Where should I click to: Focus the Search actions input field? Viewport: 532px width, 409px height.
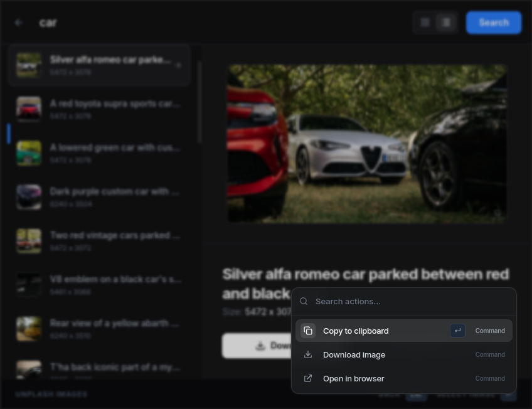(404, 302)
